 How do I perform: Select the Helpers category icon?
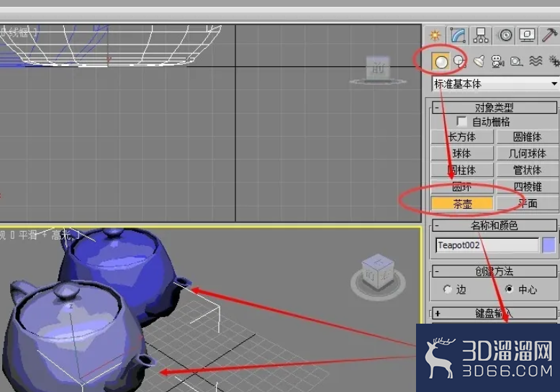[516, 61]
